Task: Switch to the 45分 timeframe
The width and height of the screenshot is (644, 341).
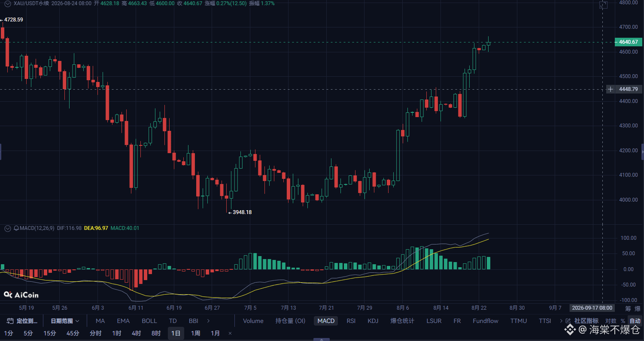Action: 73,333
